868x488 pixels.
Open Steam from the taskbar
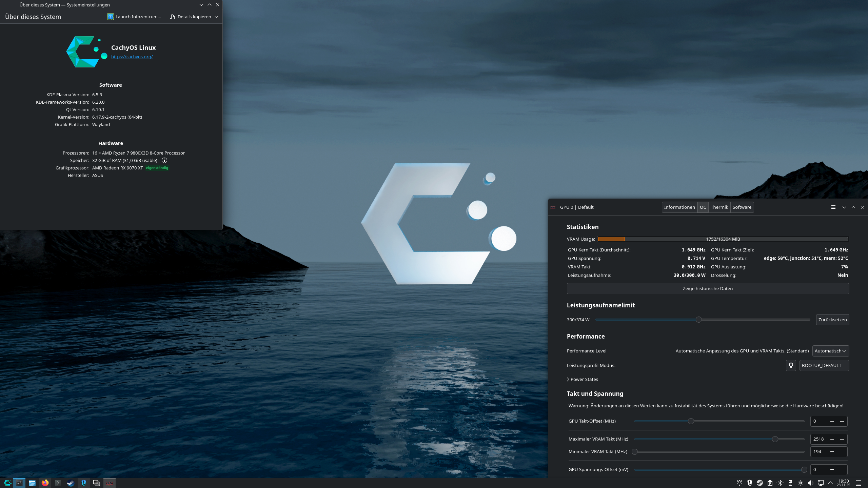[x=71, y=483]
